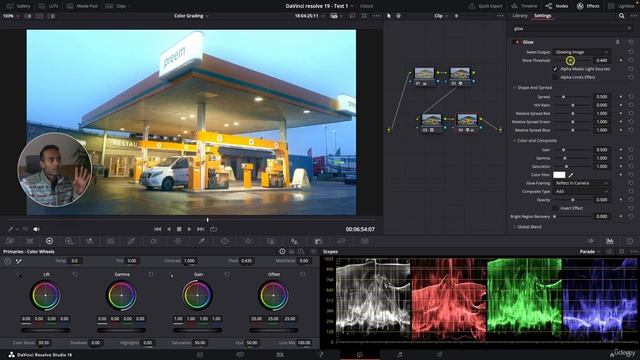The height and width of the screenshot is (360, 640).
Task: Select the hand pan tool in node editor
Action: [x=398, y=16]
